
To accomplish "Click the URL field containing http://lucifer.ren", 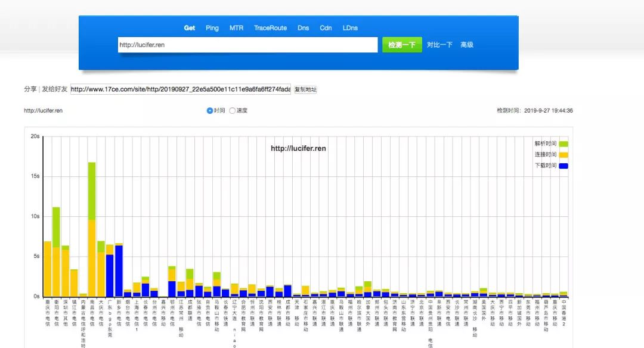I will tap(247, 45).
